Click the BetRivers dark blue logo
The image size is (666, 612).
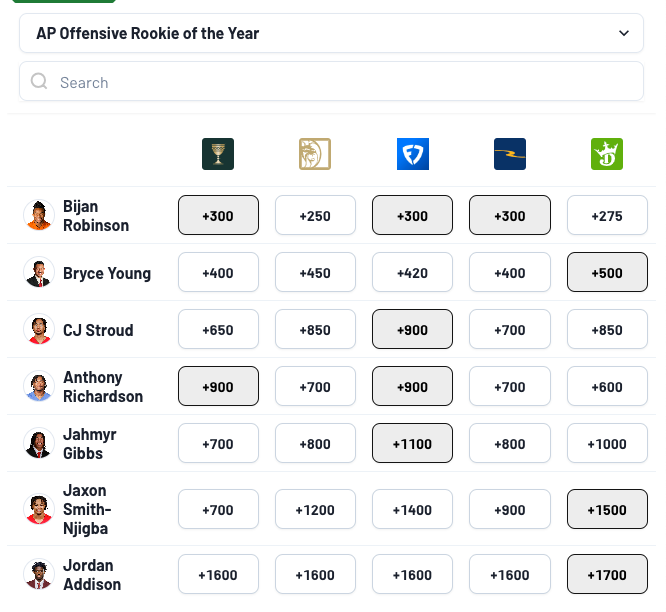pyautogui.click(x=510, y=154)
